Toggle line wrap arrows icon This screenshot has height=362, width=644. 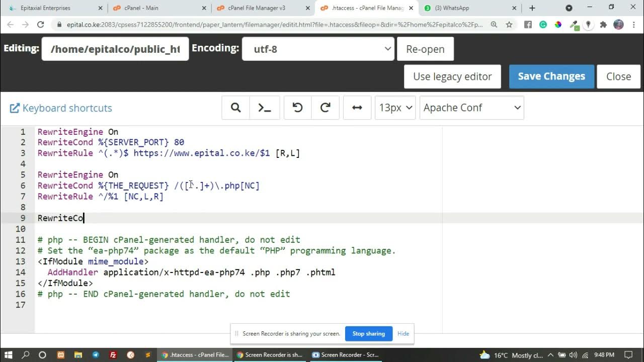click(x=357, y=108)
